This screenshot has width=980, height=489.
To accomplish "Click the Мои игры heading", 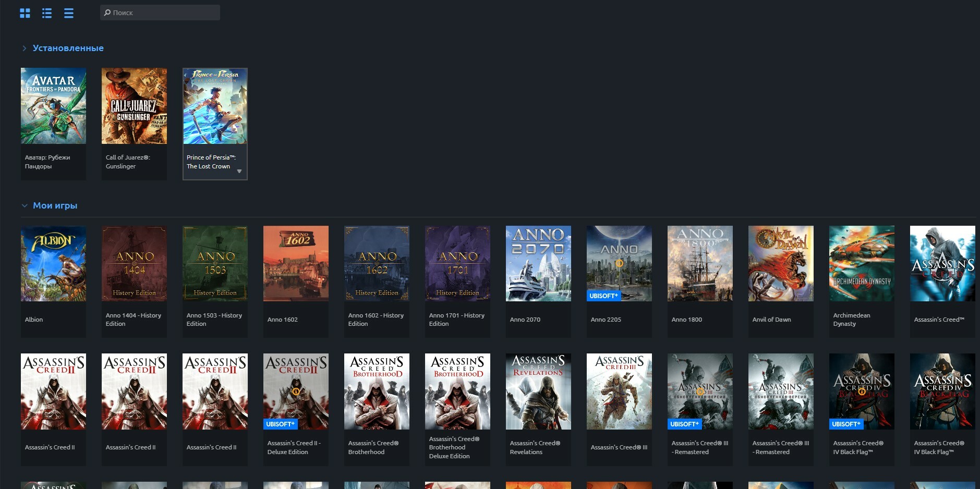I will (55, 205).
